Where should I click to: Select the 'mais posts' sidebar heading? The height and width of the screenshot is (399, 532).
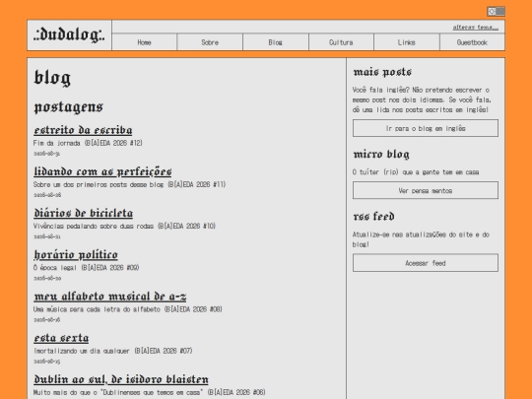click(x=382, y=72)
